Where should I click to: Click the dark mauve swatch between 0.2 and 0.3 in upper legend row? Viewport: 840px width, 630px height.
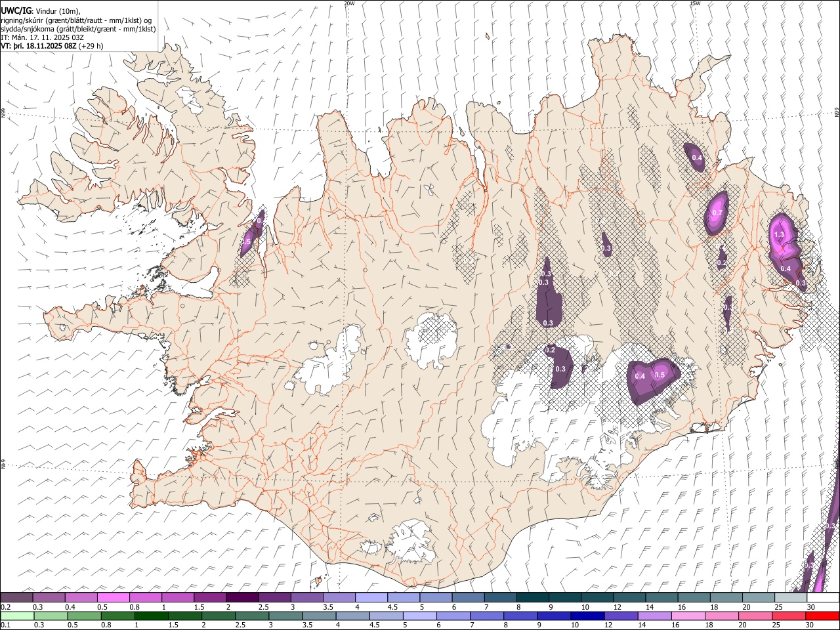pyautogui.click(x=16, y=597)
